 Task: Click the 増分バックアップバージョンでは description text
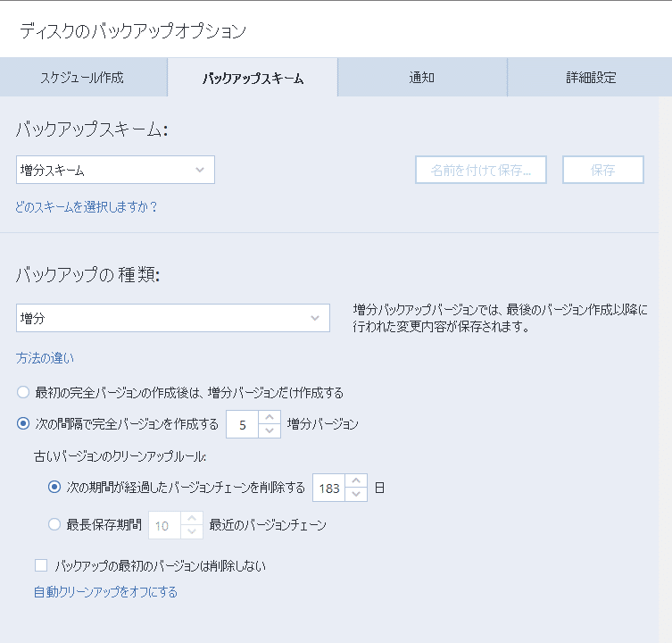pyautogui.click(x=500, y=318)
